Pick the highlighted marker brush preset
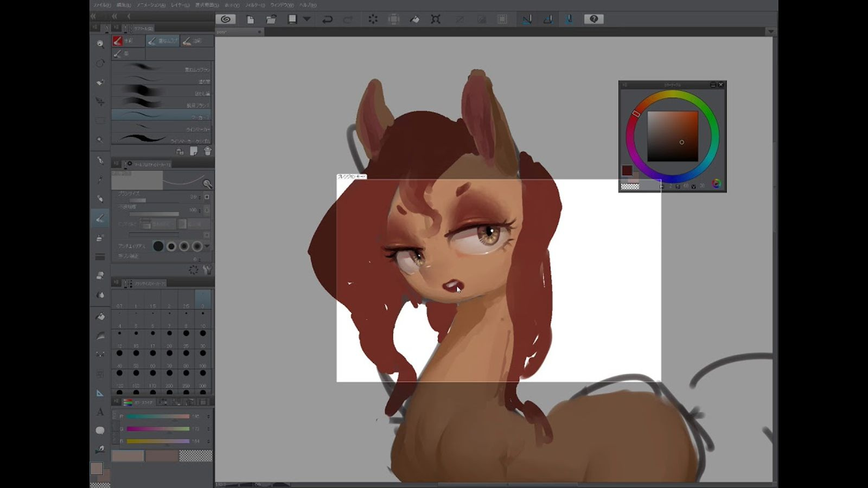Image resolution: width=868 pixels, height=488 pixels. 161,115
